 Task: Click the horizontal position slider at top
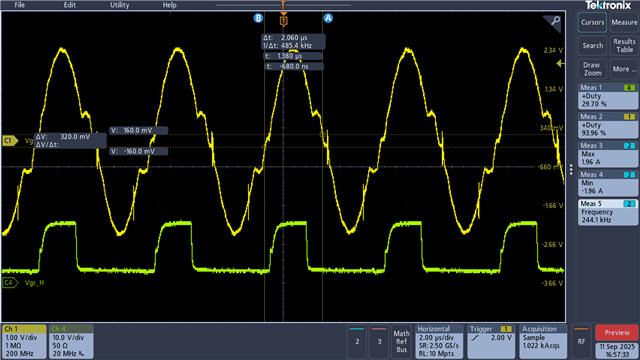click(x=283, y=5)
